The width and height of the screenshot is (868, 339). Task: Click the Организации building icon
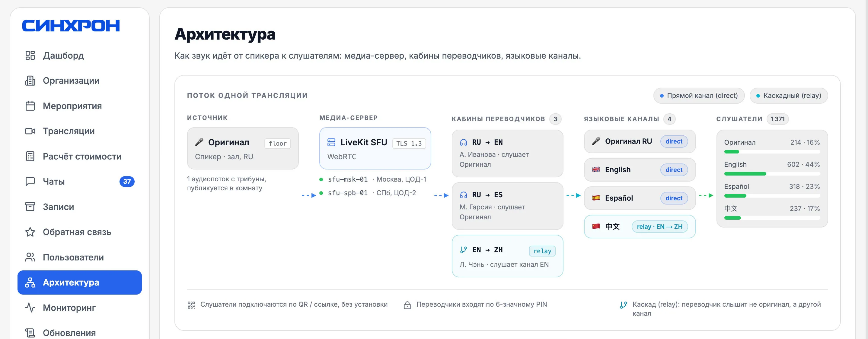point(30,81)
